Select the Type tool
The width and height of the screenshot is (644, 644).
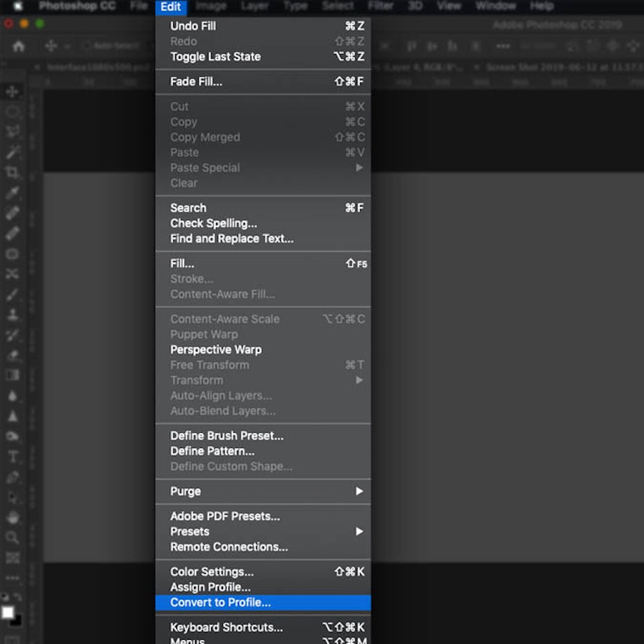click(12, 456)
